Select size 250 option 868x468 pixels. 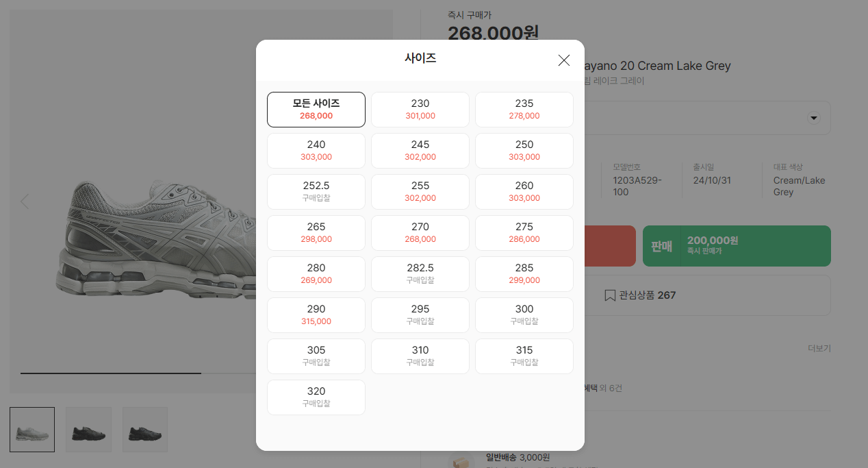(x=524, y=151)
